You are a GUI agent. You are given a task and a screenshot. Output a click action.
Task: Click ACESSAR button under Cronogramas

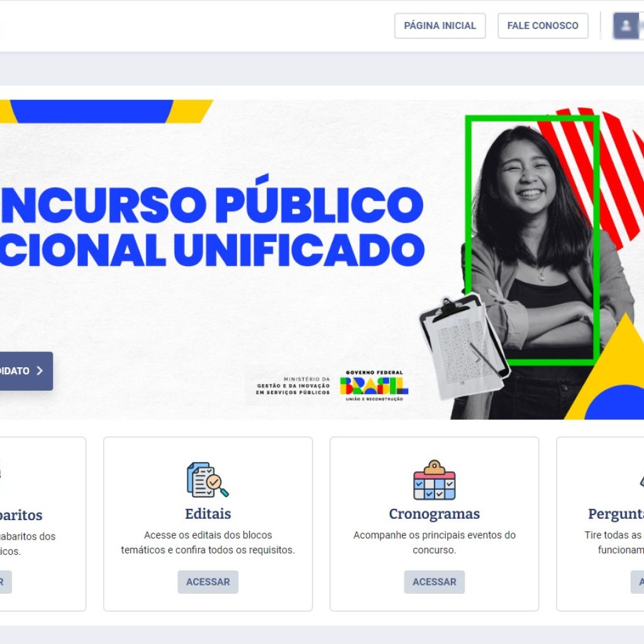click(434, 582)
